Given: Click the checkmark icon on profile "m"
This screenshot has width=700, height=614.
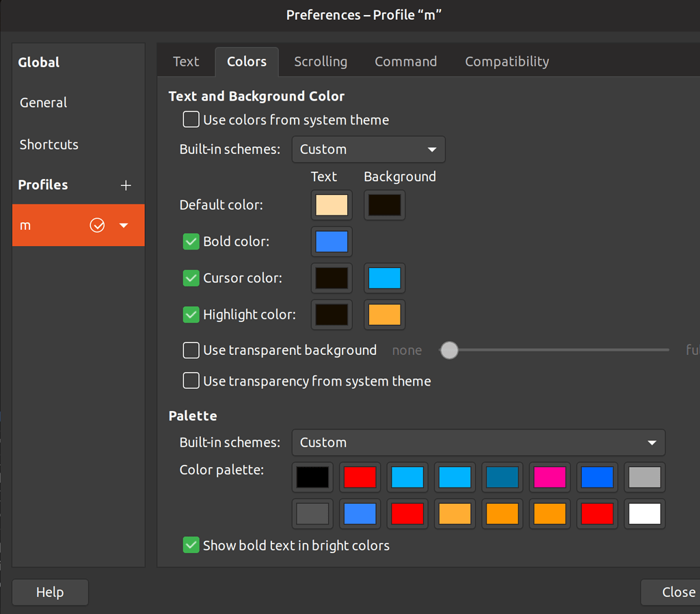Looking at the screenshot, I should [x=97, y=225].
